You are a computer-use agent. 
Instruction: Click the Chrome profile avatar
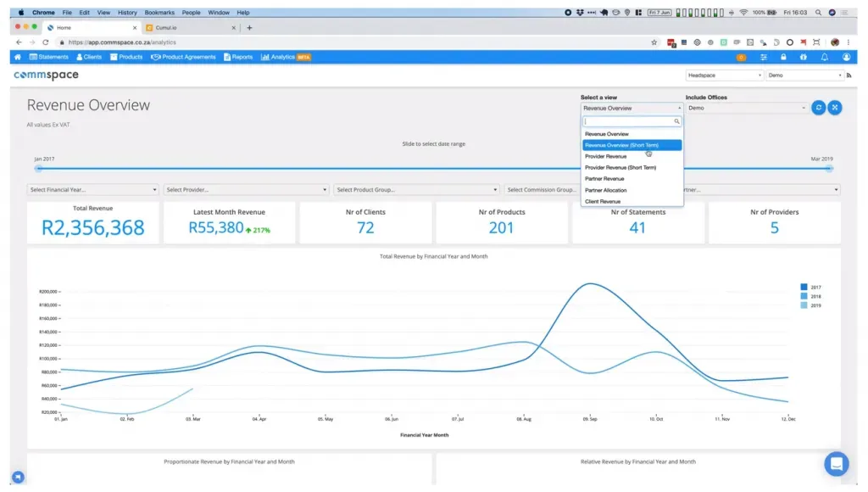(x=835, y=42)
